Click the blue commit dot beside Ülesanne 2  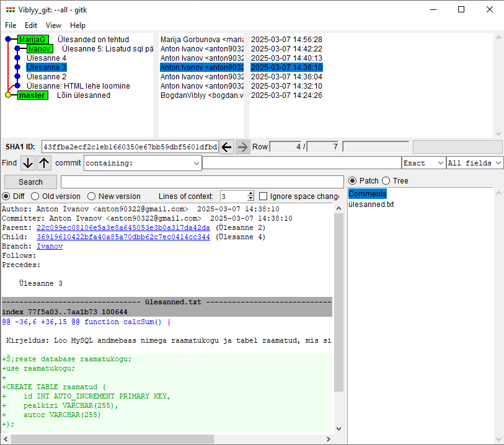pyautogui.click(x=17, y=76)
